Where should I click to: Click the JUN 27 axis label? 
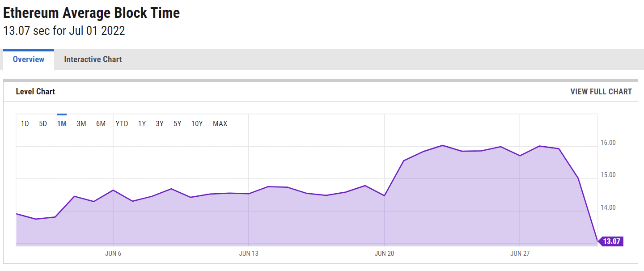tap(520, 254)
